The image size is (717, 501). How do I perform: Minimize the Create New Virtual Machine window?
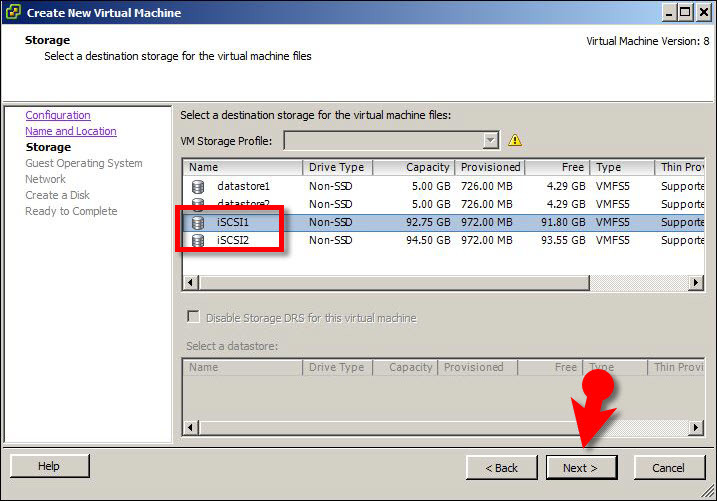tap(669, 12)
